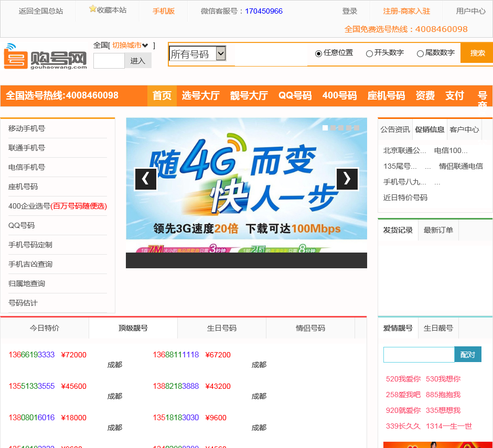Screen dimensions: 493x448
Task: Open the 登录 login link
Action: click(x=350, y=11)
